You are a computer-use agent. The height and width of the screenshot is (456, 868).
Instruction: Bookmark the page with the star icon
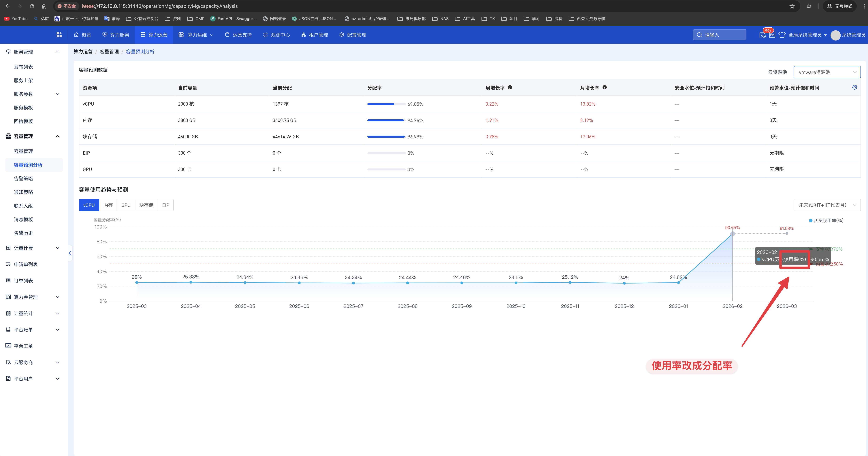tap(792, 6)
